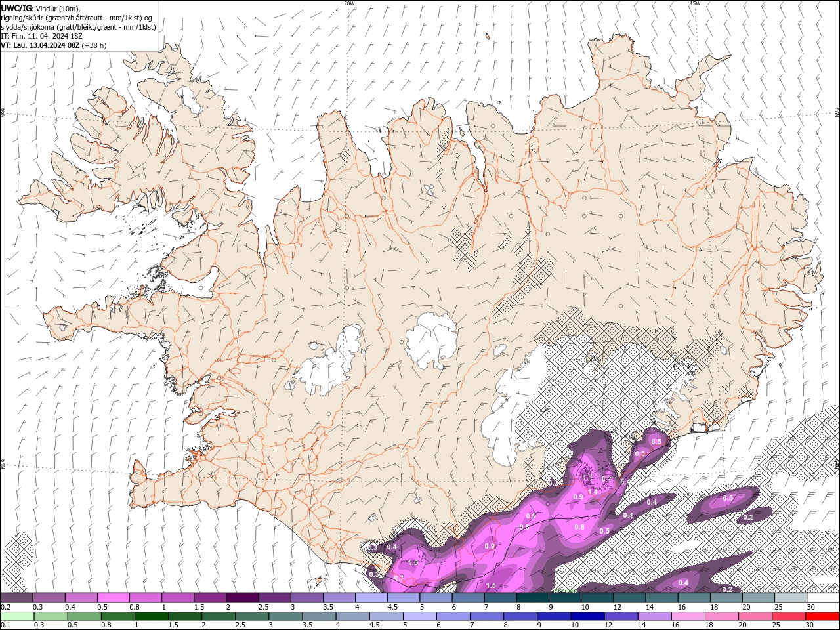Select the lower-row violet swatch between 14 and 16
This screenshot has width=840, height=630.
click(x=654, y=616)
